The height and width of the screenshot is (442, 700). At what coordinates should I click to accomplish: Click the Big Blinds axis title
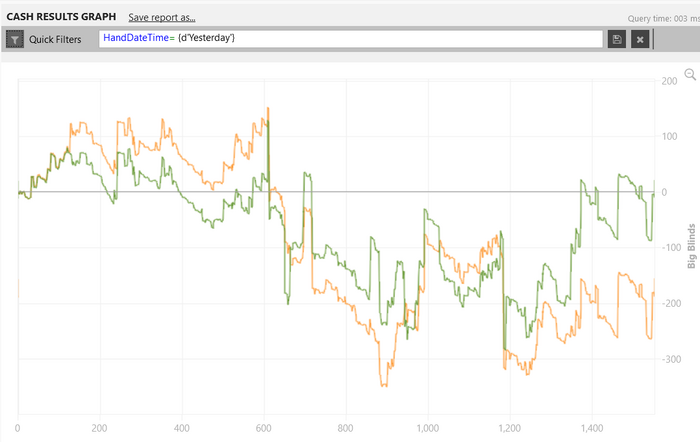[692, 246]
